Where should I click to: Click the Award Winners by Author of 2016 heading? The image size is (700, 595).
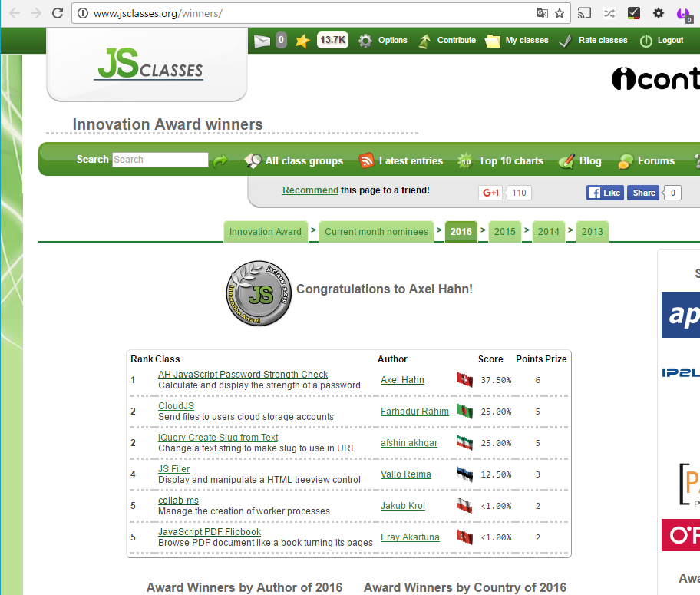pos(244,587)
